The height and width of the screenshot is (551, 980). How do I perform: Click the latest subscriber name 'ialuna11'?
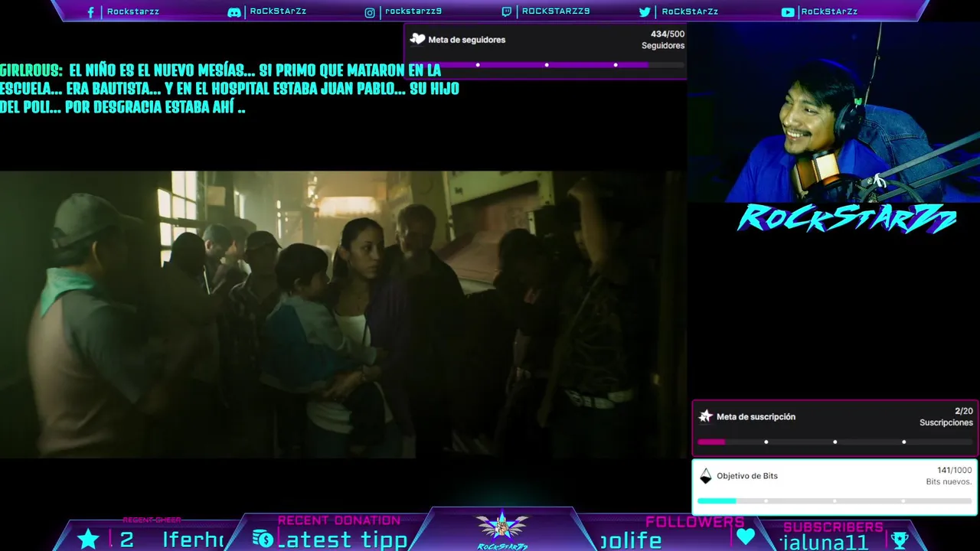(824, 543)
